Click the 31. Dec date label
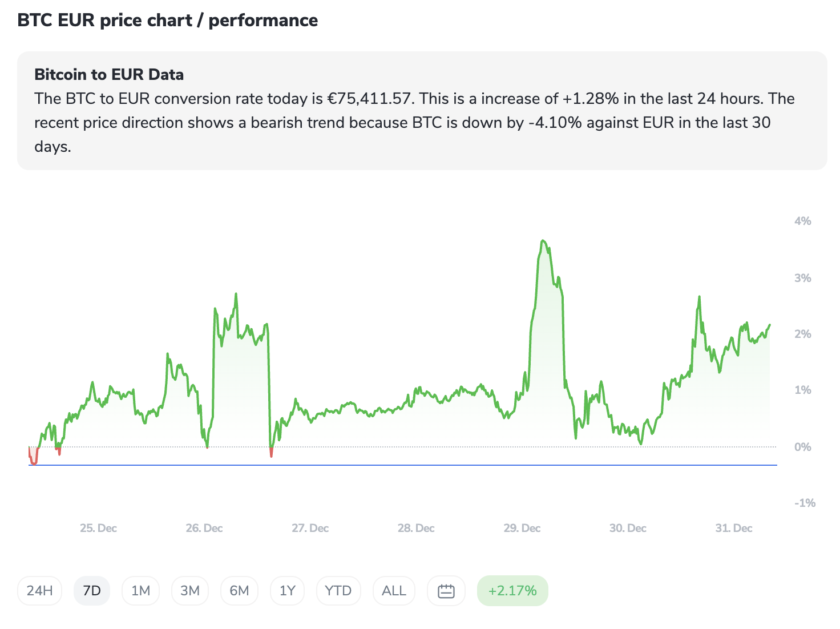This screenshot has width=840, height=629. click(x=733, y=528)
